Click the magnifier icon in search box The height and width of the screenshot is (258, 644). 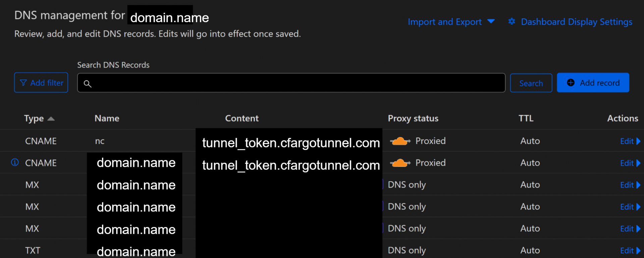[88, 84]
